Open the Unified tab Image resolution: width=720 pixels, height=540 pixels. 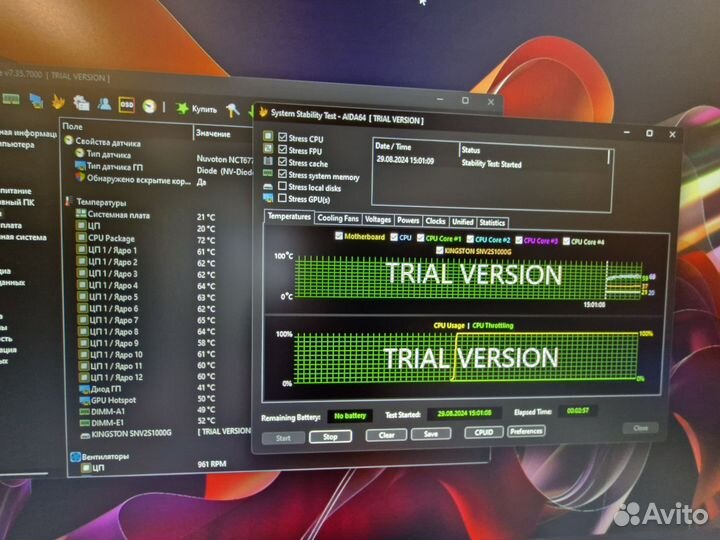pyautogui.click(x=462, y=222)
